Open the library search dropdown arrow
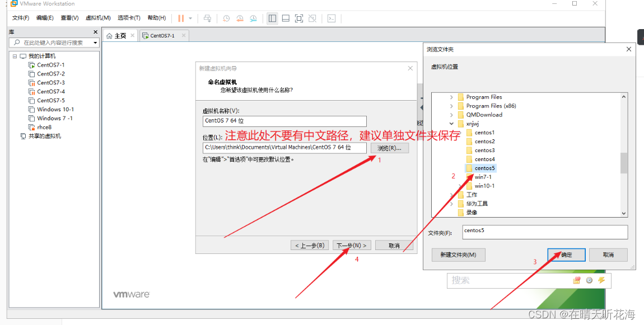Viewport: 644px width, 325px height. coord(95,43)
